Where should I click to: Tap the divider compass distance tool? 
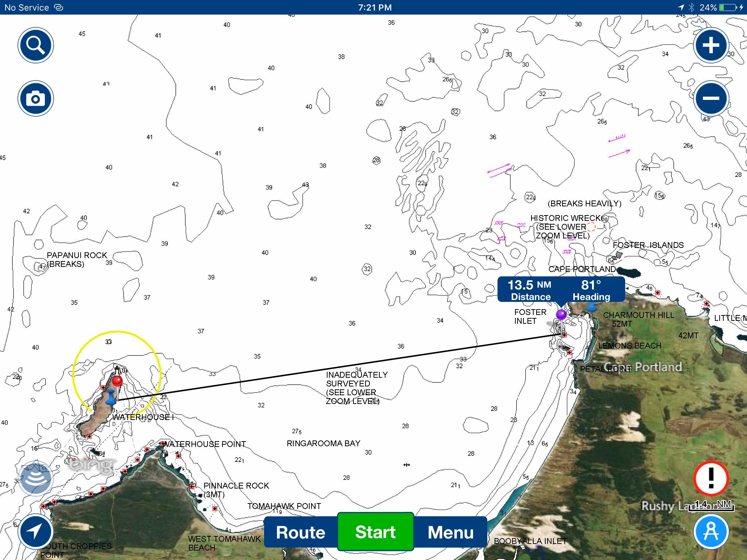[711, 532]
